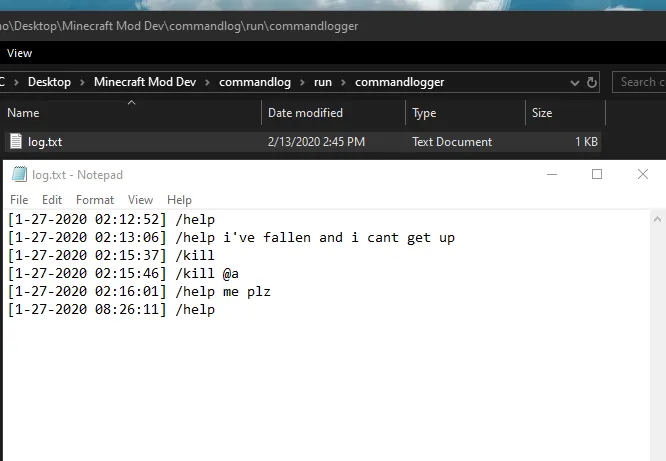Viewport: 666px width, 461px height.
Task: Click the run folder breadcrumb
Action: point(323,82)
